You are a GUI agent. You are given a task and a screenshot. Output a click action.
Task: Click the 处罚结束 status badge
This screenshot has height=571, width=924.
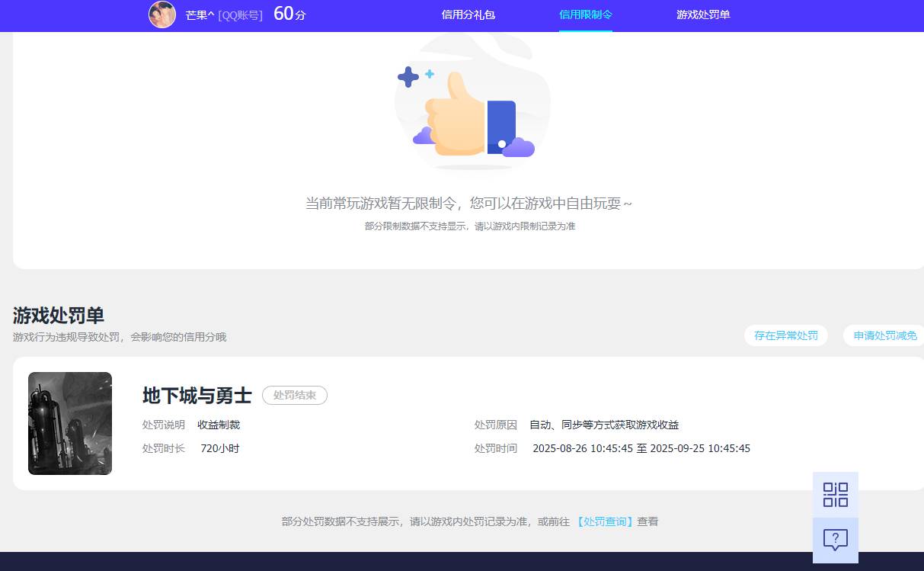click(295, 395)
